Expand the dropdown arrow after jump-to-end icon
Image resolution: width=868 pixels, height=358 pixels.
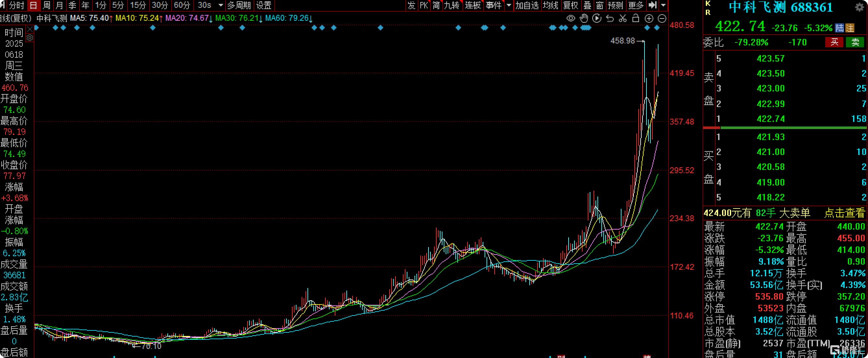pyautogui.click(x=663, y=6)
